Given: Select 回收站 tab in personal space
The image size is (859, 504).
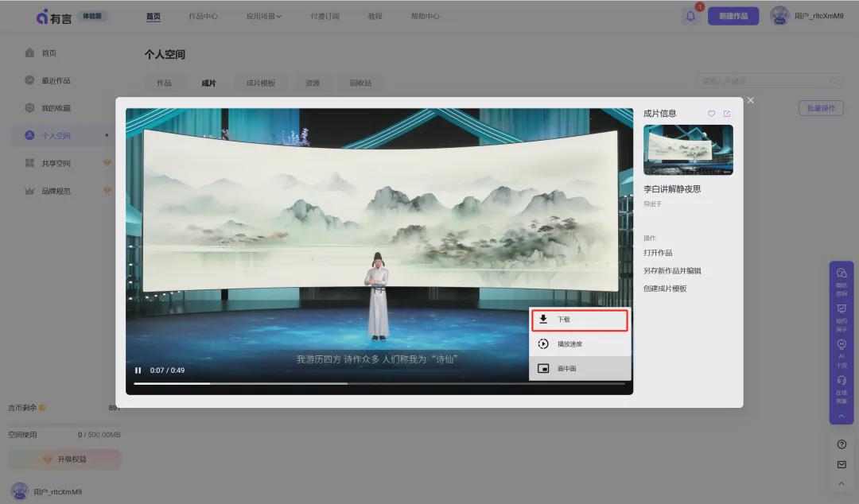Looking at the screenshot, I should pos(363,82).
